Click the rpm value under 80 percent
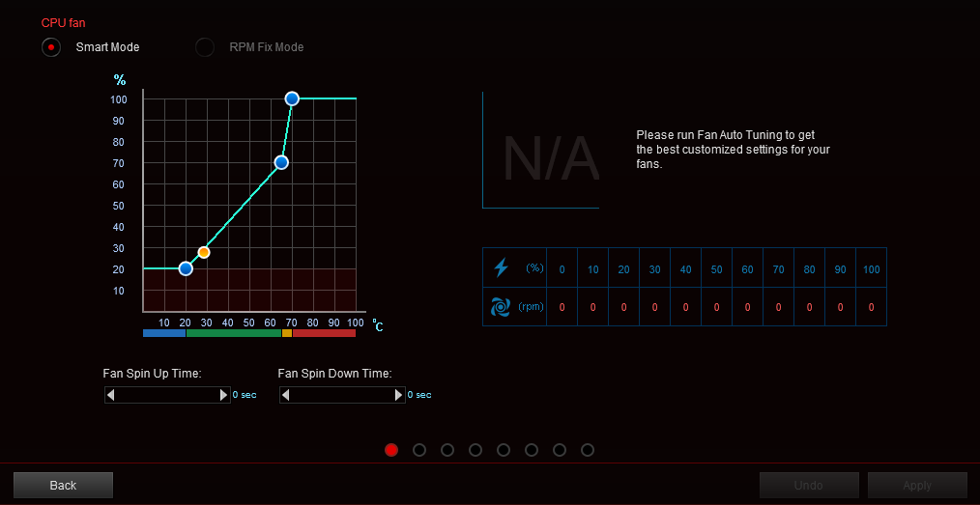This screenshot has height=505, width=980. pos(809,308)
